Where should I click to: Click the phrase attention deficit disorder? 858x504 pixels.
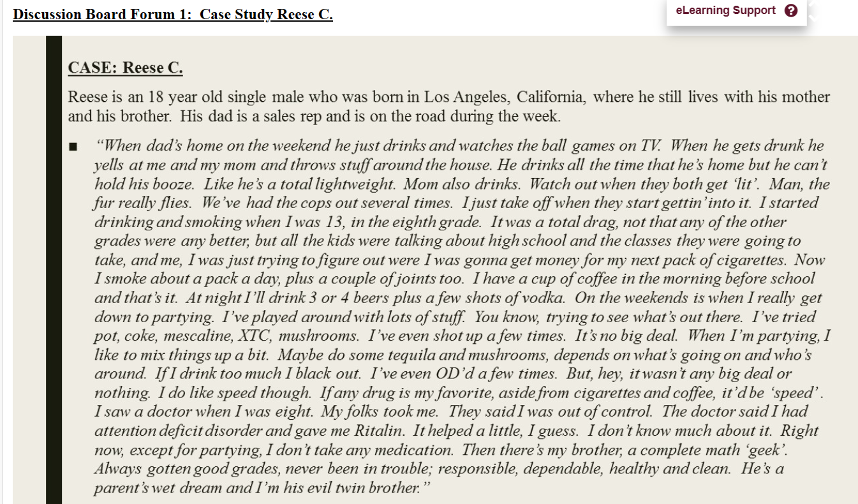(x=177, y=431)
